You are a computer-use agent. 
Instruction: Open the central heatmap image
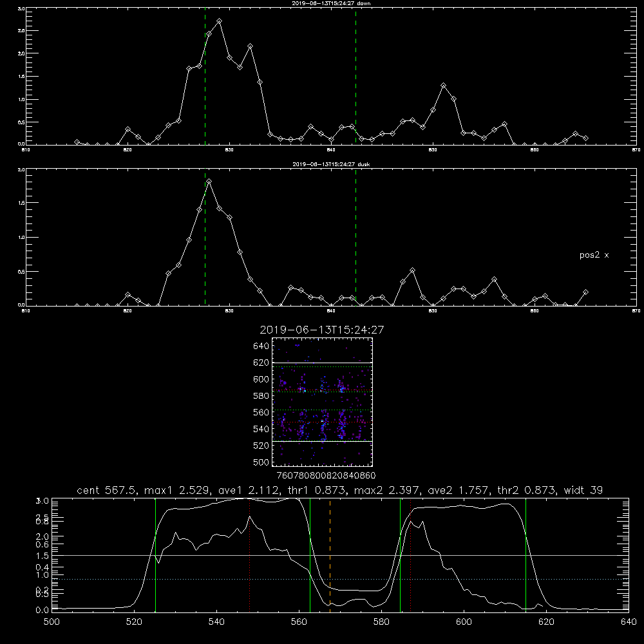coord(322,402)
